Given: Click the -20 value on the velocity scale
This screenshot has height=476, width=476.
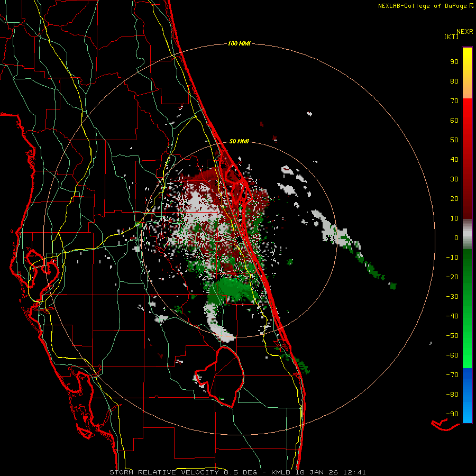Looking at the screenshot, I should (452, 277).
